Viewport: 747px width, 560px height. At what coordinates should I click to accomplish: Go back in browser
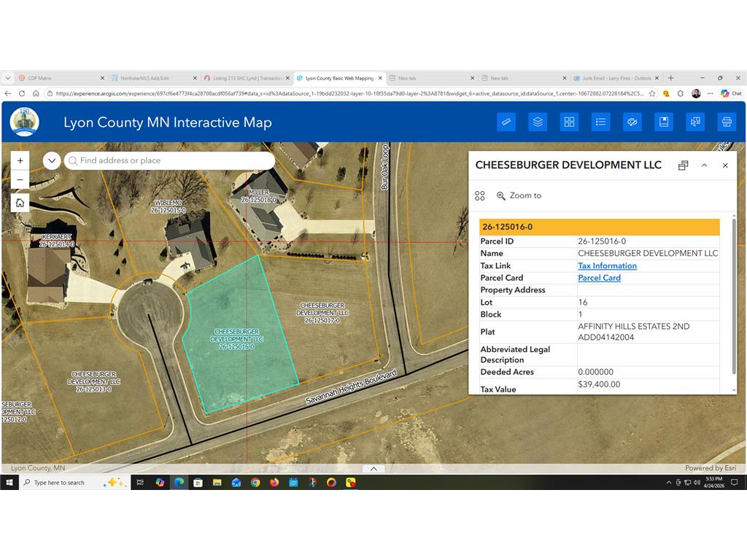[8, 93]
